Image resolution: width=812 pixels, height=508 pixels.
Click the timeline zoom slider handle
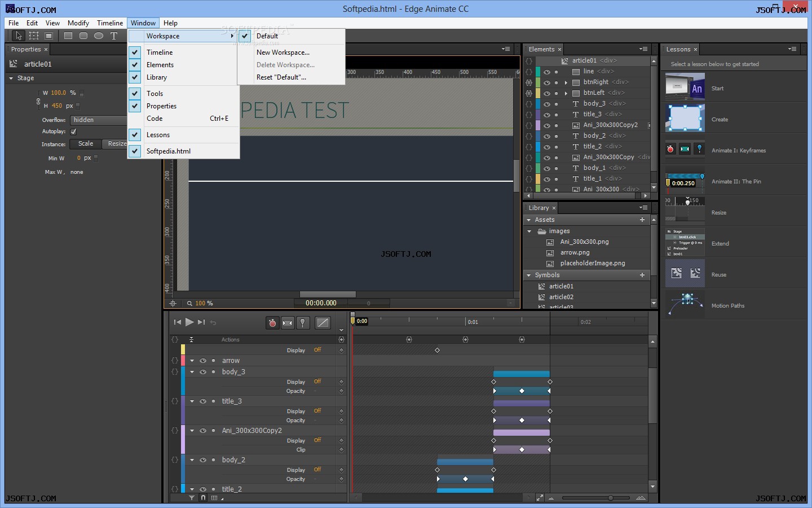610,498
